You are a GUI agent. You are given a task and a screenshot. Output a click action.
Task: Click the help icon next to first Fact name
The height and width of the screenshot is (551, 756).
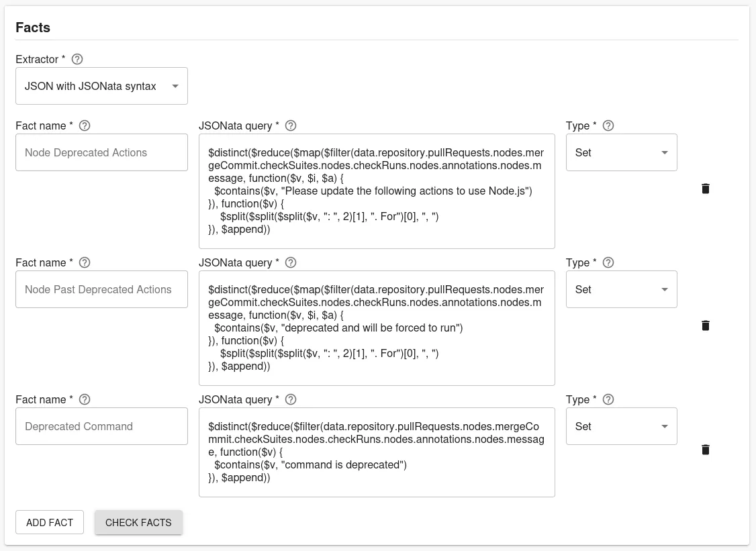pyautogui.click(x=85, y=126)
